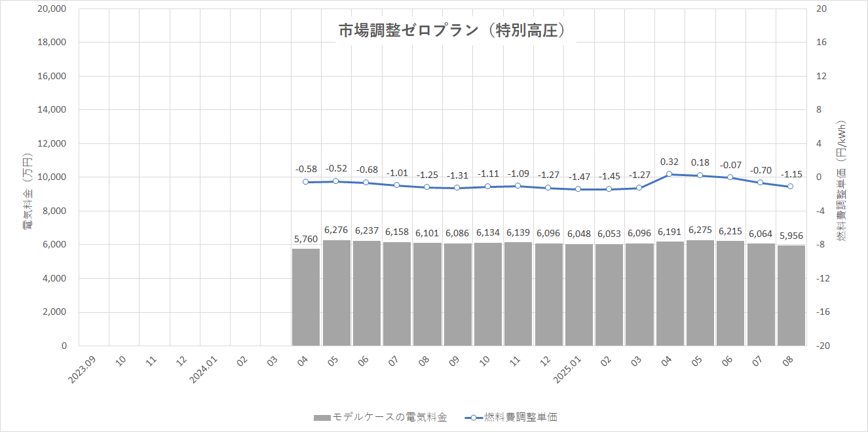Click the chart title 市場調整ゼロプラン（特別高圧）

(x=452, y=31)
